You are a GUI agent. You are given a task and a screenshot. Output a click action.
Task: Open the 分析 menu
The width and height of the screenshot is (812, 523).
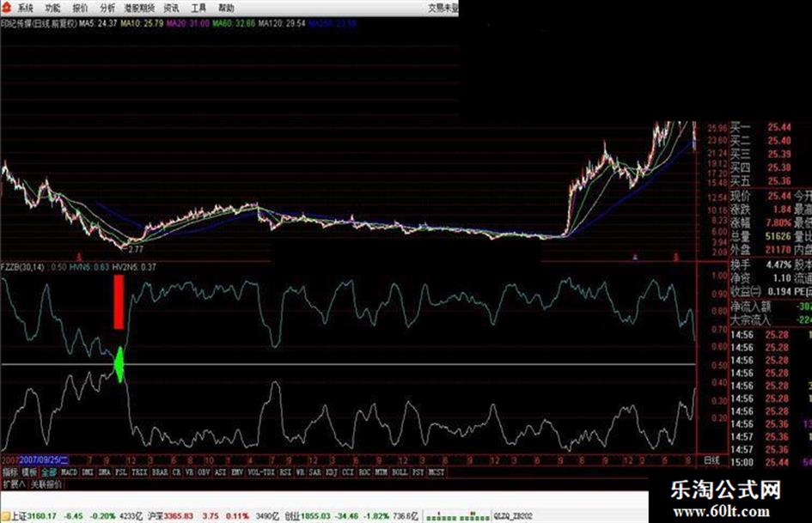[107, 8]
